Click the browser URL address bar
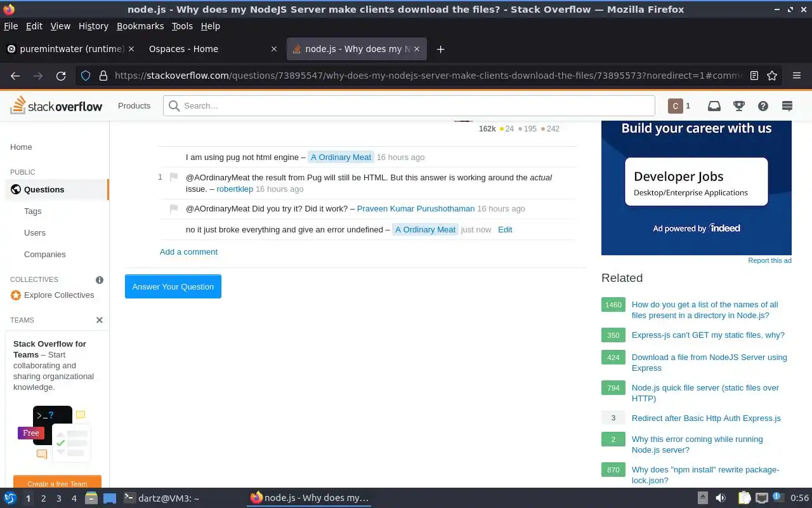The height and width of the screenshot is (508, 812). (x=427, y=76)
